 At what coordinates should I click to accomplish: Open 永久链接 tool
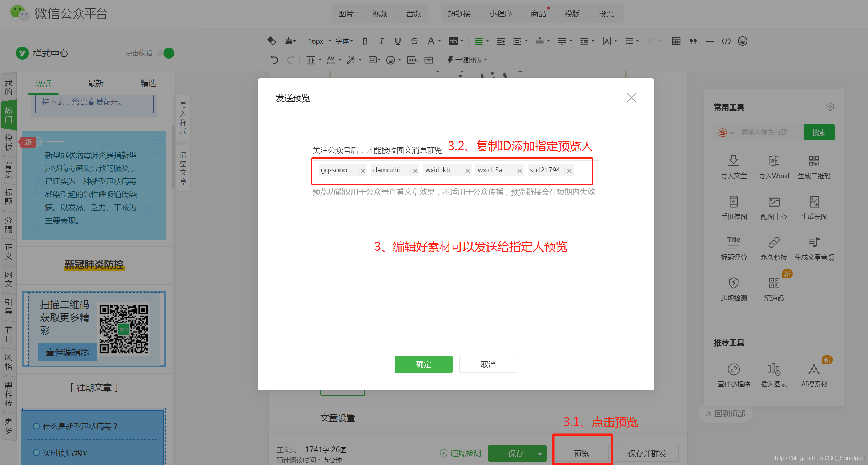774,248
